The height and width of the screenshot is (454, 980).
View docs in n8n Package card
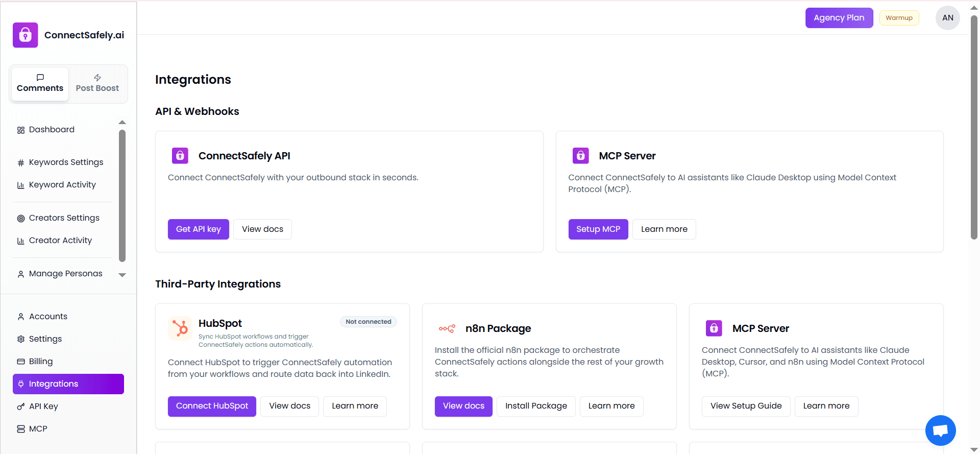pyautogui.click(x=463, y=407)
